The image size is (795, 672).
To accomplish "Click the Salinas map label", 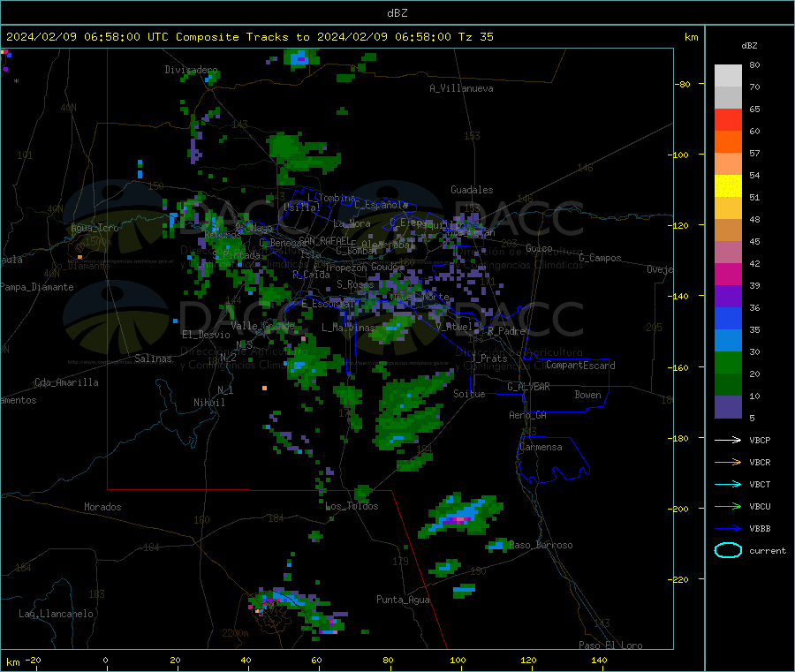I will pyautogui.click(x=153, y=359).
